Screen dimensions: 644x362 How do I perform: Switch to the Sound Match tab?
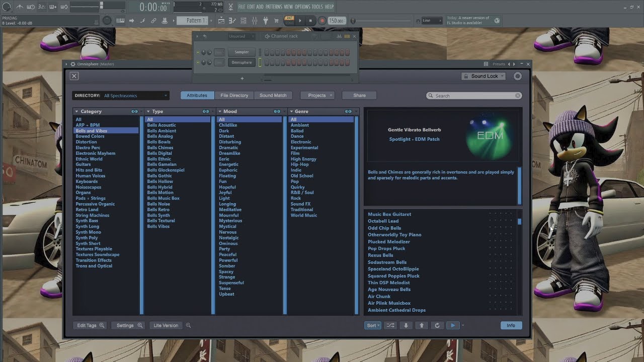click(273, 96)
